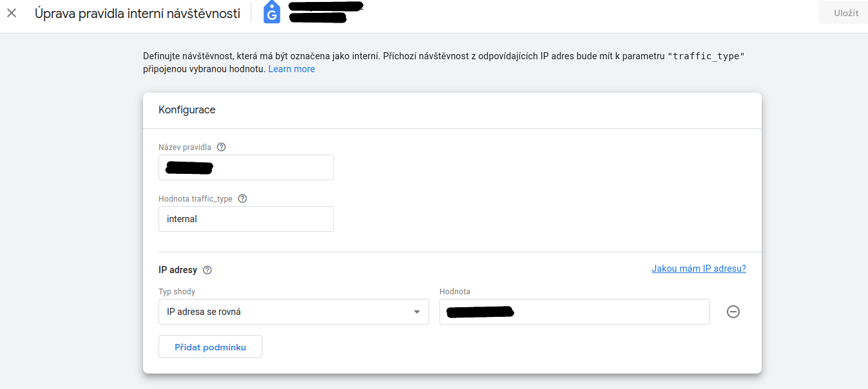This screenshot has width=868, height=389.
Task: Click the blue Google tag icon
Action: (x=272, y=13)
